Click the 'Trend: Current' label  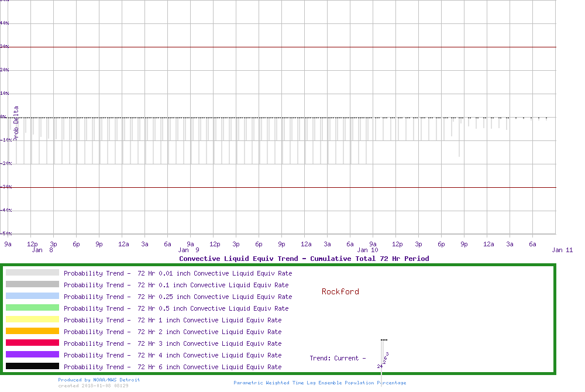tap(338, 358)
